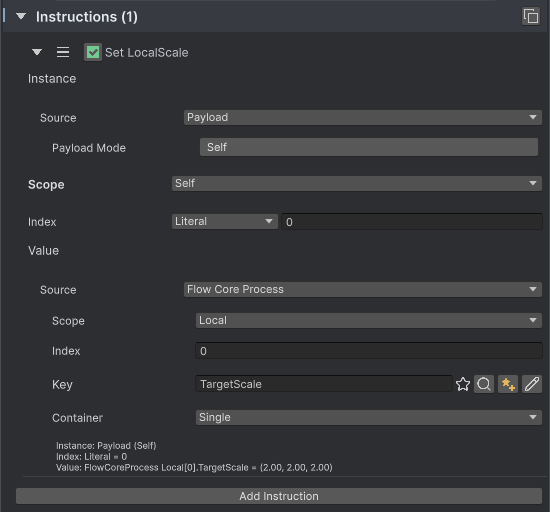Click the Container label
The image size is (550, 512).
pyautogui.click(x=77, y=418)
